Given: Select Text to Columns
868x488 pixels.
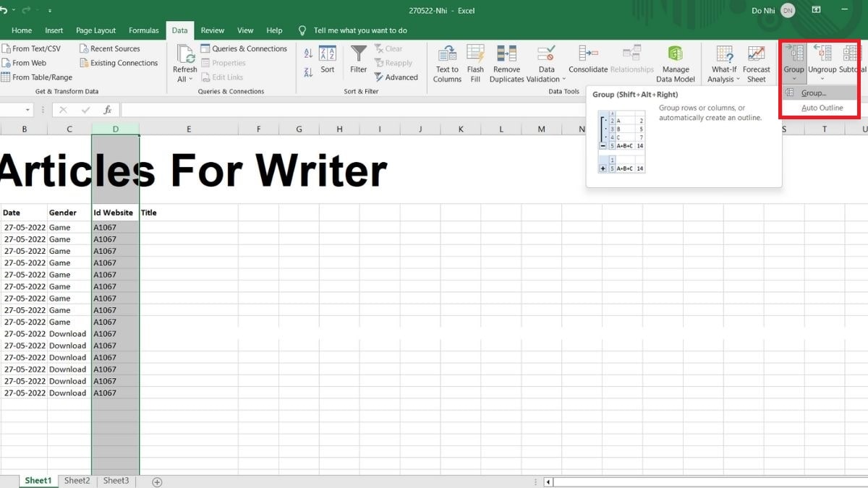Looking at the screenshot, I should [x=446, y=62].
